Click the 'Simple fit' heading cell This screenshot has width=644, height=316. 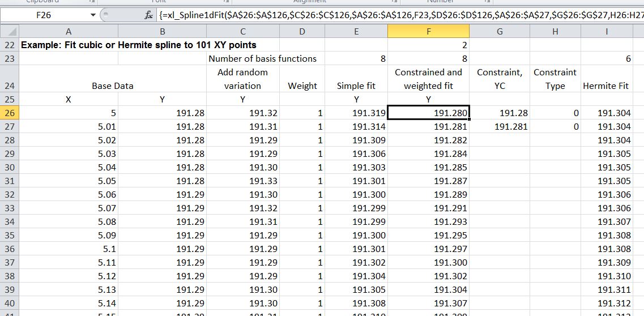pyautogui.click(x=356, y=86)
